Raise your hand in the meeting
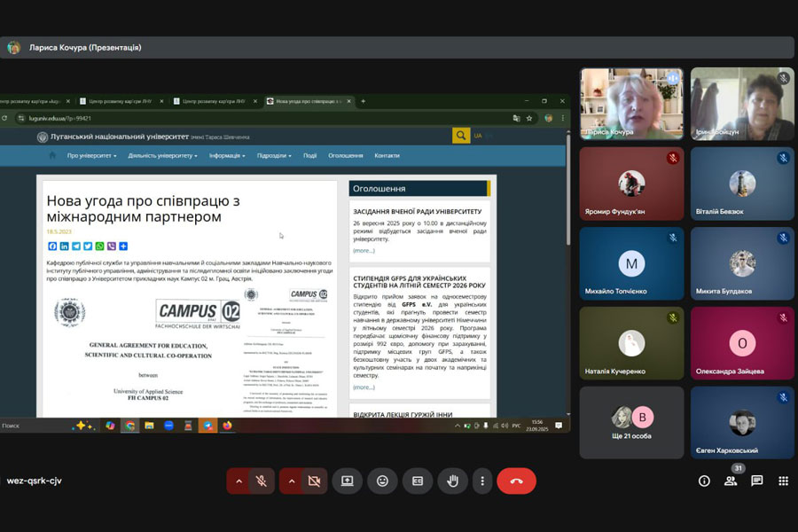This screenshot has width=798, height=532. [452, 481]
